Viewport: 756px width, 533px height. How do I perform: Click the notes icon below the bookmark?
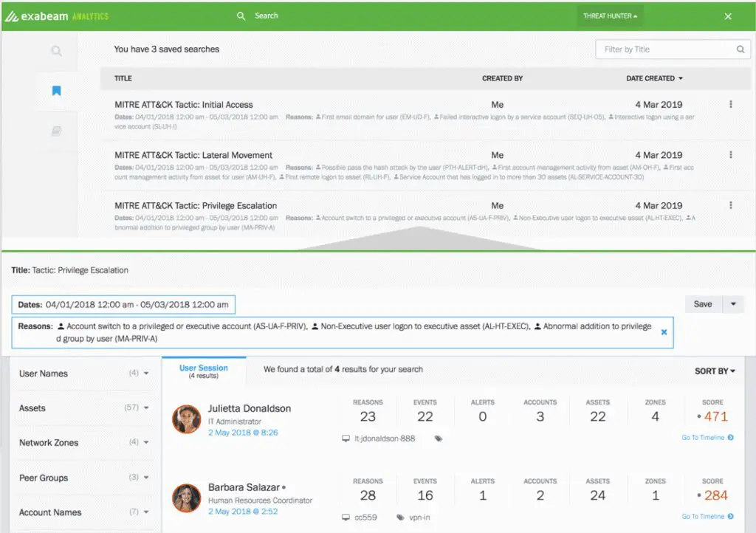pyautogui.click(x=56, y=131)
